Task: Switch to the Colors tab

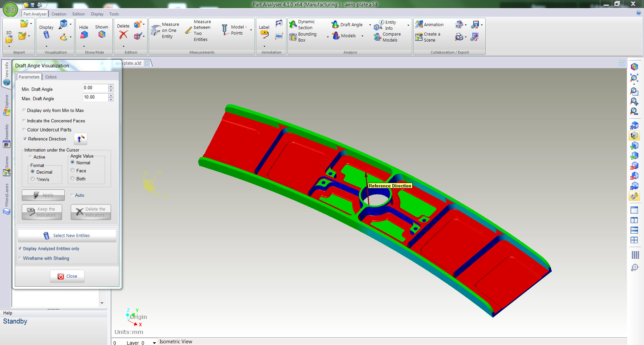Action: point(51,77)
